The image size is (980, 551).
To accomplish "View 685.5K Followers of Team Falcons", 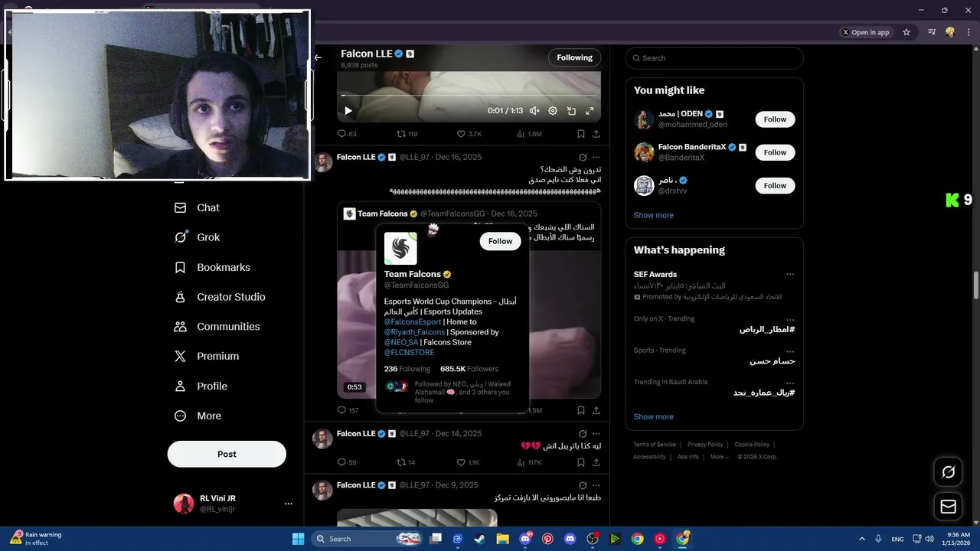I will point(469,369).
